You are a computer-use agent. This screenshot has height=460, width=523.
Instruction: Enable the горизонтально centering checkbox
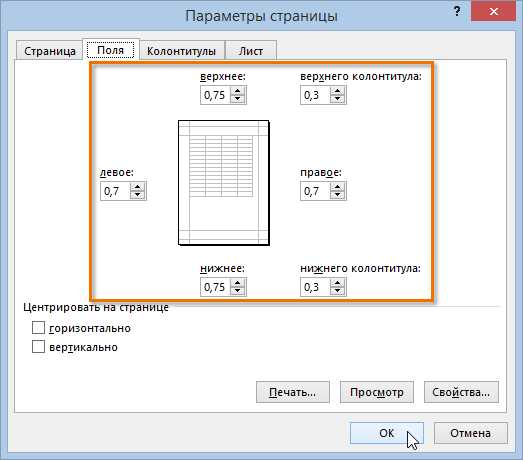coord(38,328)
